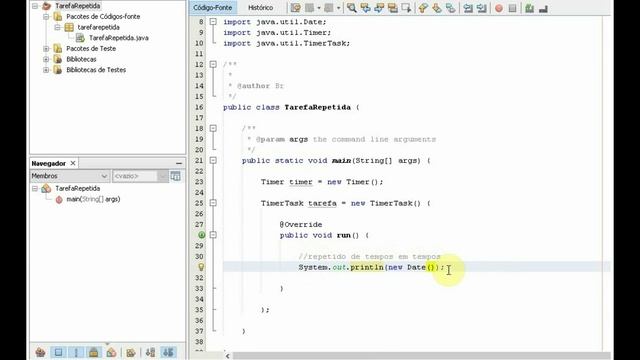Viewport: 640px width, 360px height.
Task: Collapse the TarefaRepetida project node
Action: pos(35,6)
